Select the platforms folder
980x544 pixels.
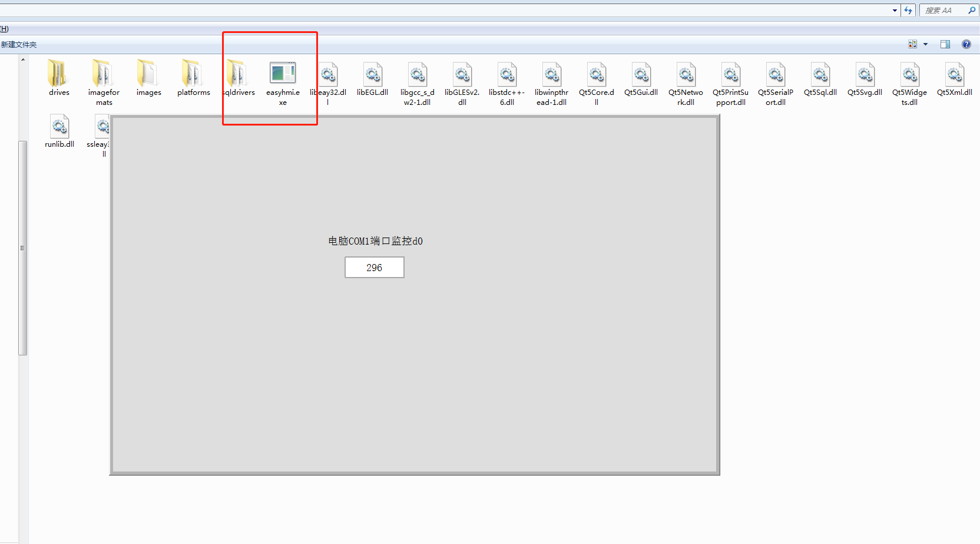(x=193, y=75)
